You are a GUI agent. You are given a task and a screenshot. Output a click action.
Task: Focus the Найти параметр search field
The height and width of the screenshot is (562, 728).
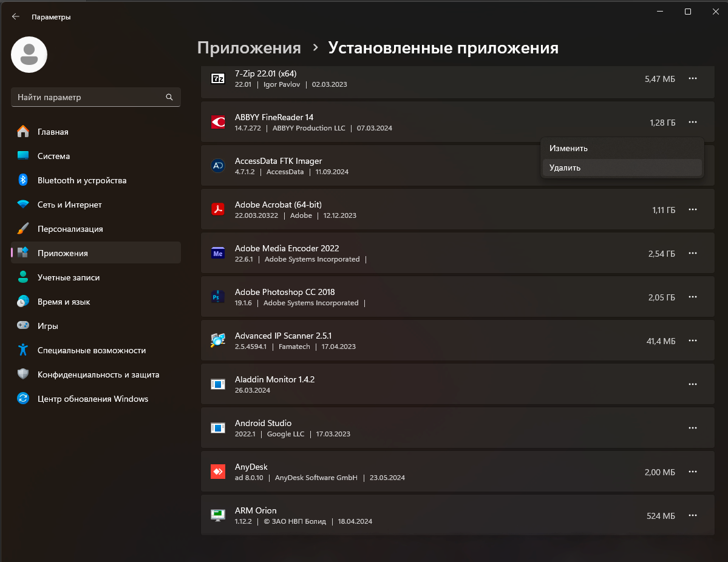coord(96,97)
